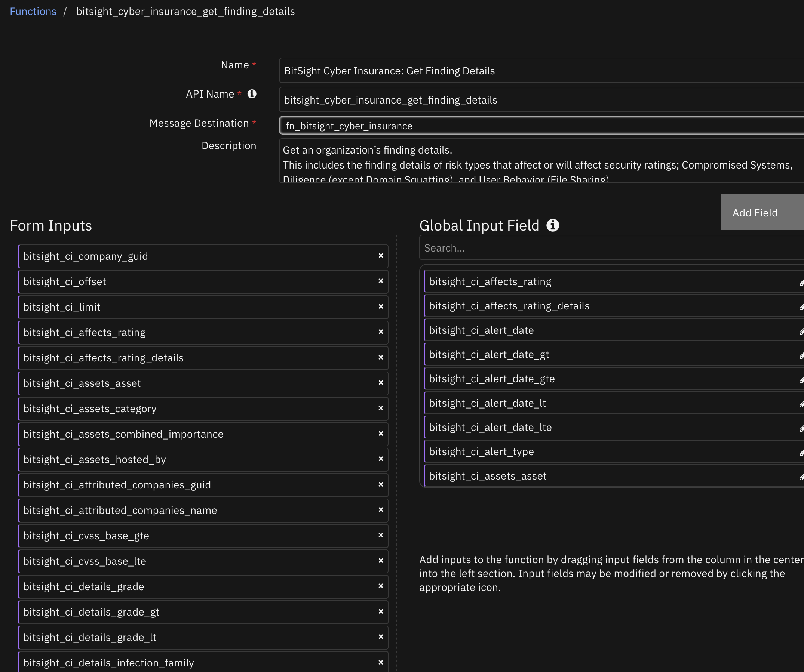804x672 pixels.
Task: Select bitsight_ci_alert_date_lt global field row
Action: (x=614, y=403)
